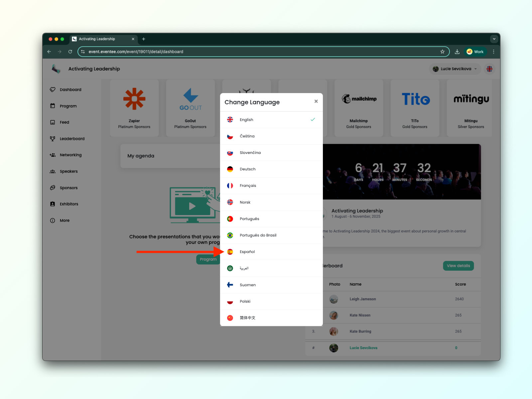Click the View details button
Image resolution: width=532 pixels, height=399 pixels.
tap(458, 266)
